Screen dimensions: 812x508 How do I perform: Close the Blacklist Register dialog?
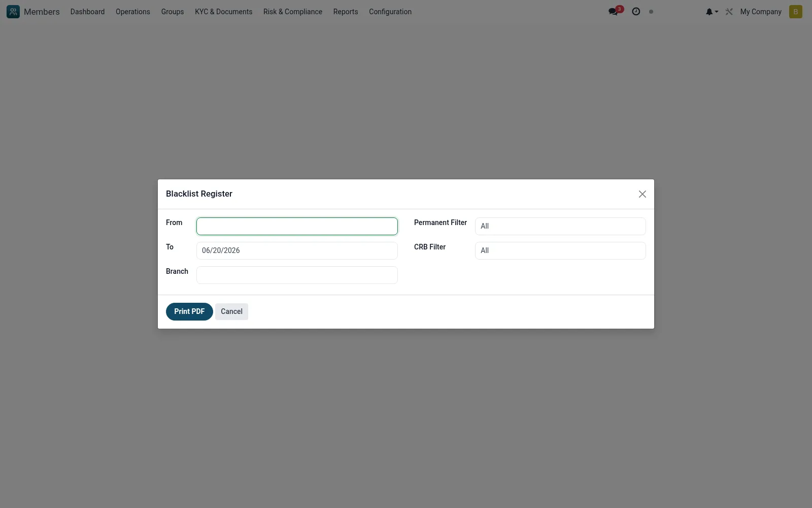[x=642, y=194]
